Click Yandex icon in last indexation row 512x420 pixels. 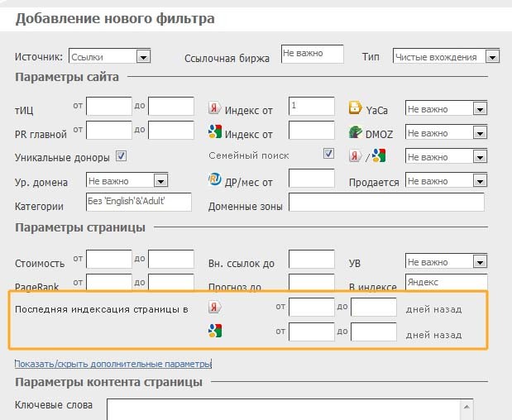[214, 308]
